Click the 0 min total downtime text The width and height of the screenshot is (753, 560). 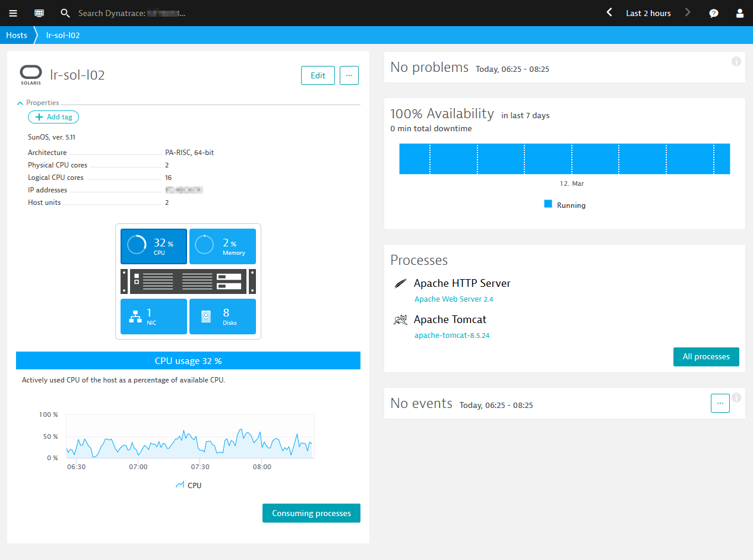pos(431,129)
